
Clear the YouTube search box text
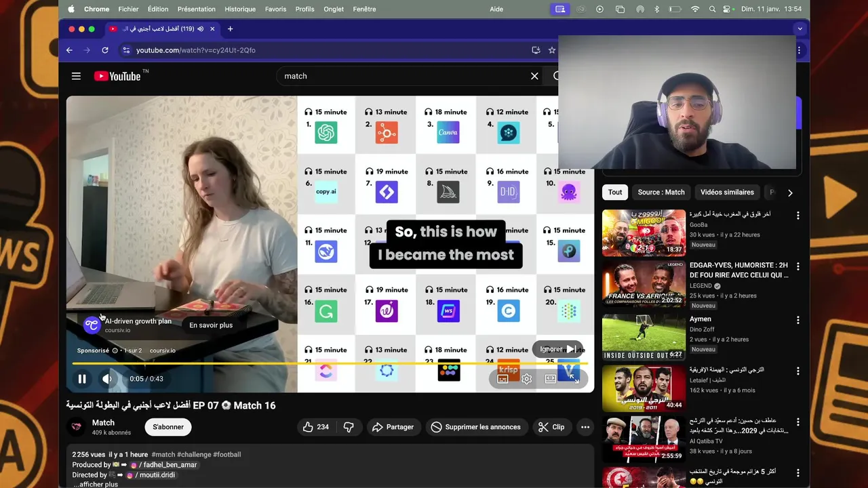tap(534, 76)
